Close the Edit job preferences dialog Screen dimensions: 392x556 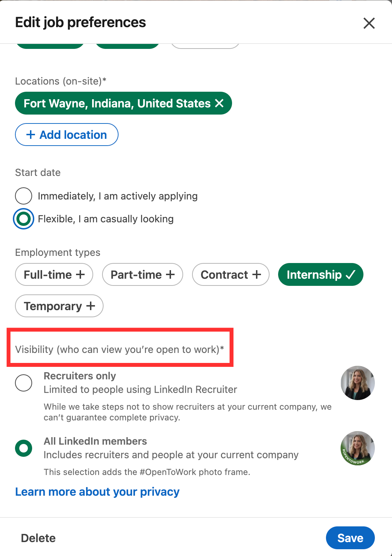pos(369,23)
